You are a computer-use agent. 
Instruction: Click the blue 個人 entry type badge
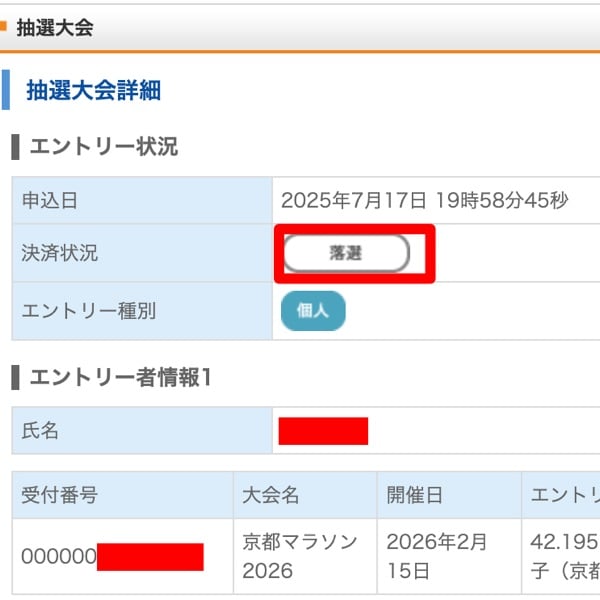tap(313, 311)
